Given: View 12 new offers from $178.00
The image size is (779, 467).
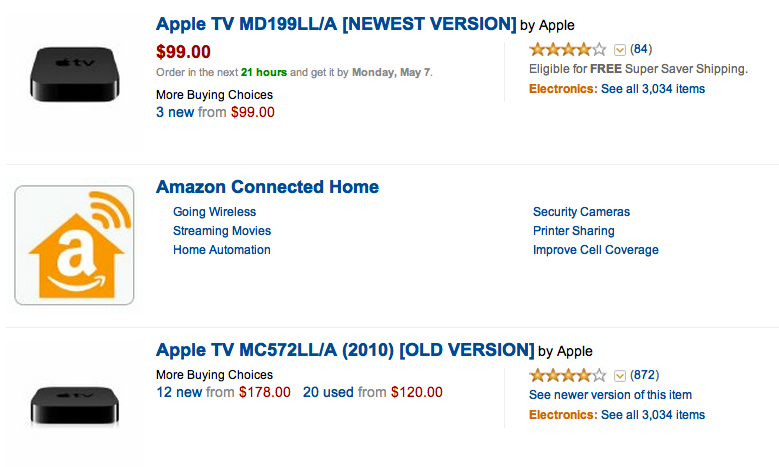Looking at the screenshot, I should [x=223, y=392].
